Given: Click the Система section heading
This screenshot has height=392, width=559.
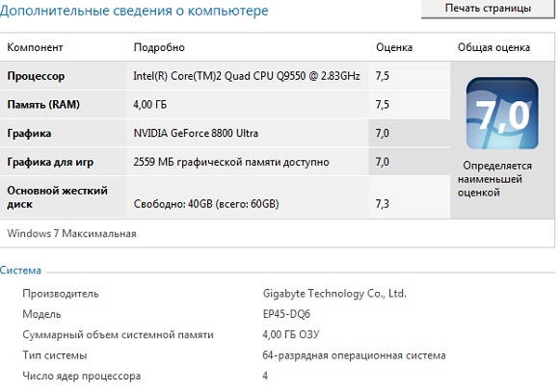Looking at the screenshot, I should click(20, 270).
